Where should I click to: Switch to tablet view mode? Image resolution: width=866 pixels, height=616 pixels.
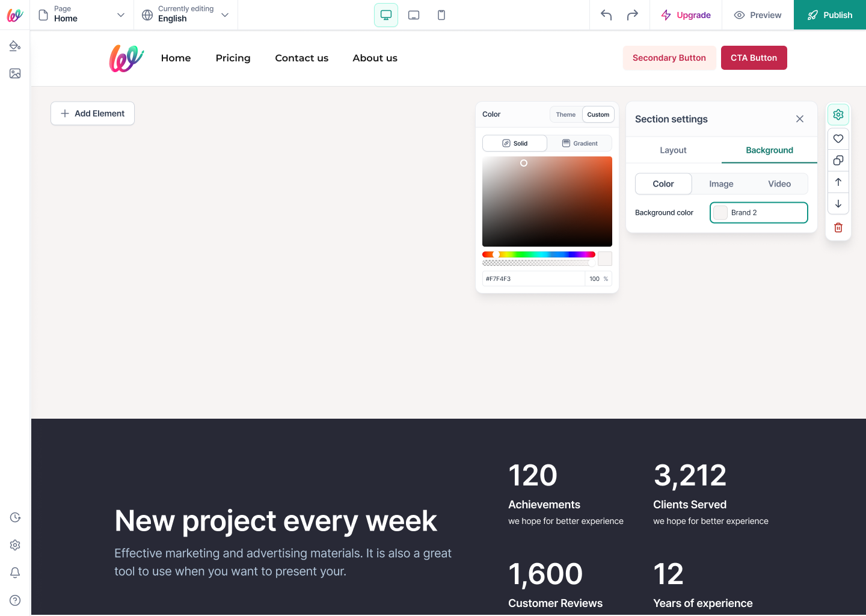(414, 15)
